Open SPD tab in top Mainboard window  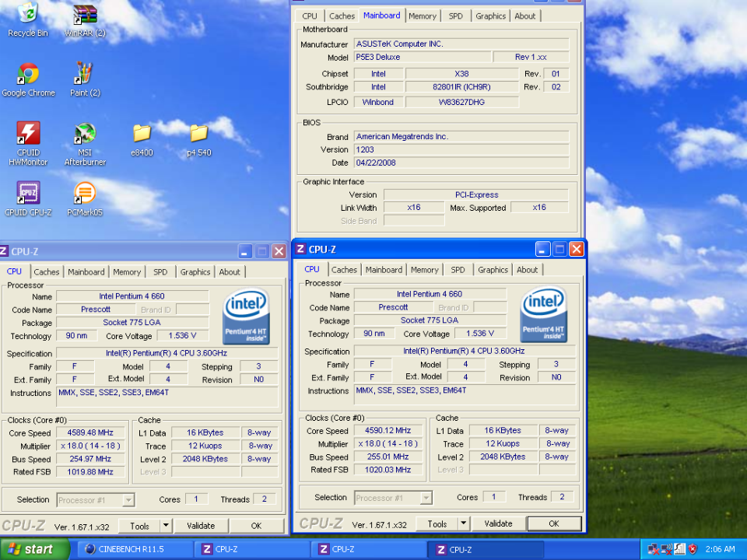455,16
